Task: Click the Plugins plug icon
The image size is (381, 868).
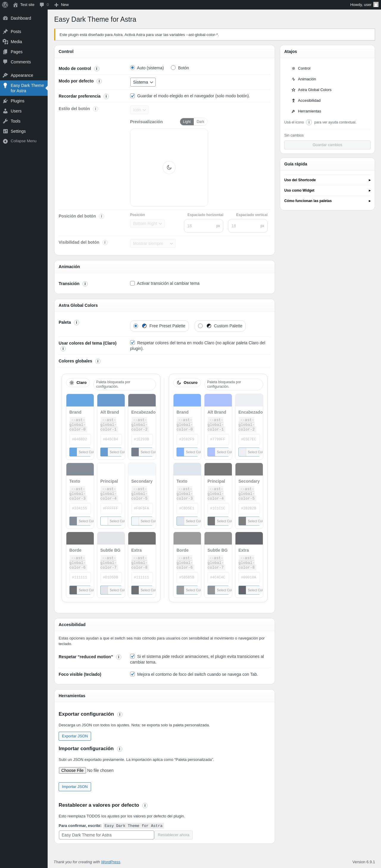Action: click(5, 101)
